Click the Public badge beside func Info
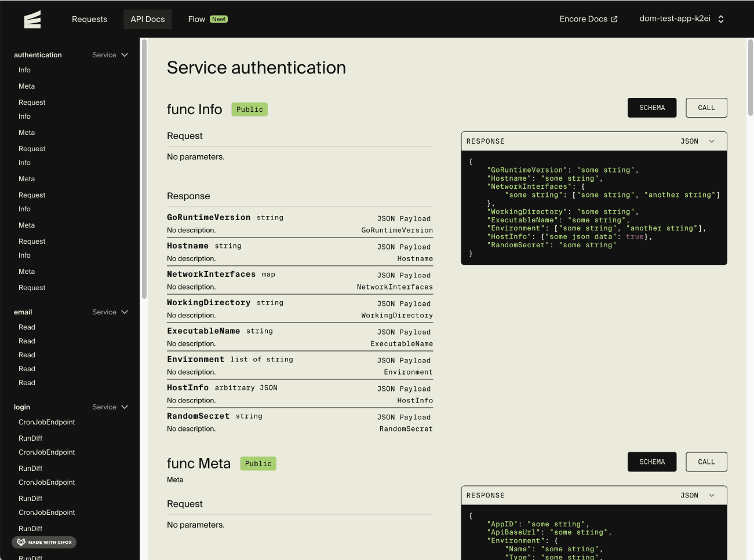754x560 pixels. (x=250, y=109)
